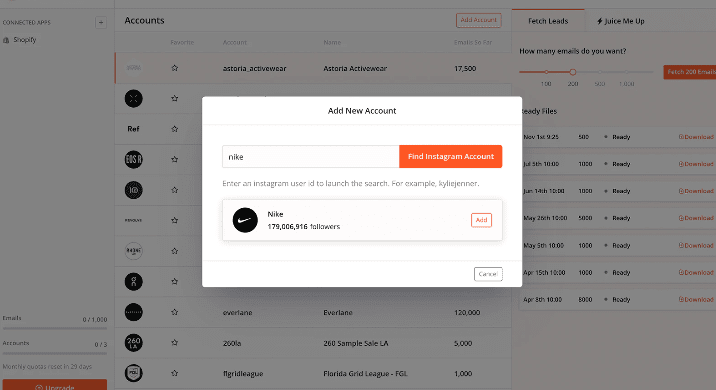Click Find Instagram Account button
The width and height of the screenshot is (716, 390).
point(450,156)
